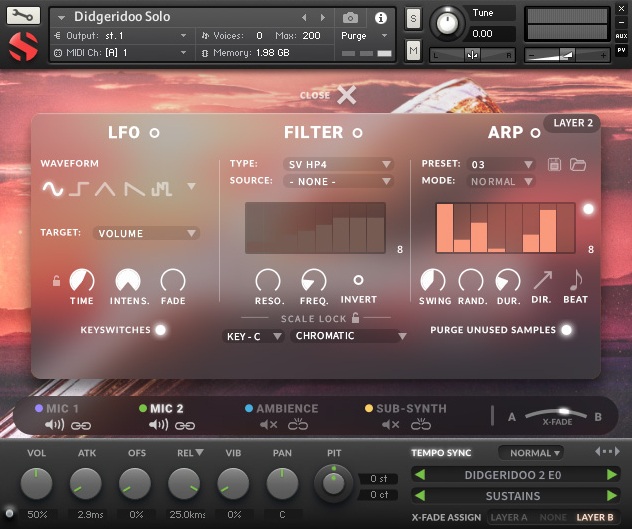Toggle KEYSWITCHES on or off
Screen dimensions: 632x529
tap(160, 330)
